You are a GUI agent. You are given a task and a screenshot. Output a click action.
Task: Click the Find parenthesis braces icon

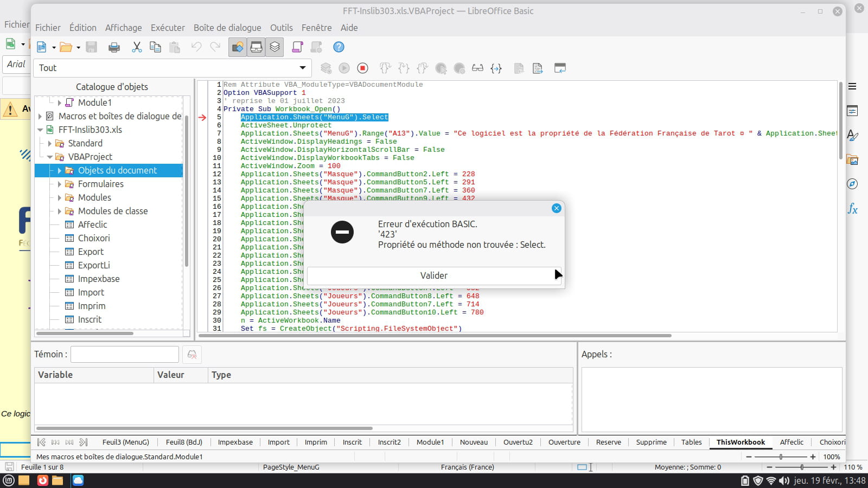click(x=496, y=68)
